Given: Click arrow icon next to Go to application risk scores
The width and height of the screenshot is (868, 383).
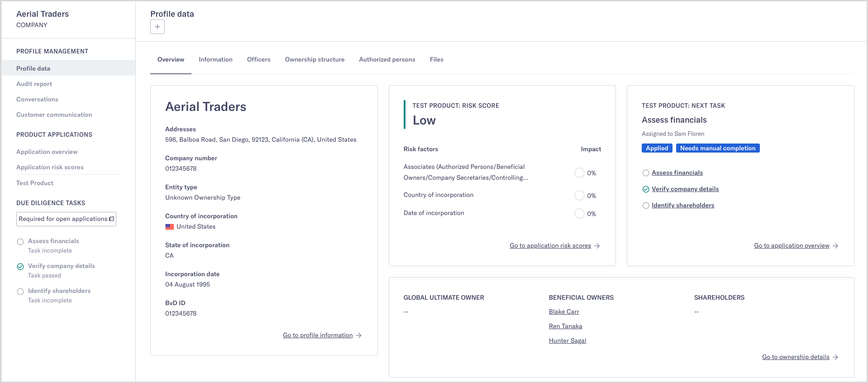Looking at the screenshot, I should pyautogui.click(x=597, y=246).
